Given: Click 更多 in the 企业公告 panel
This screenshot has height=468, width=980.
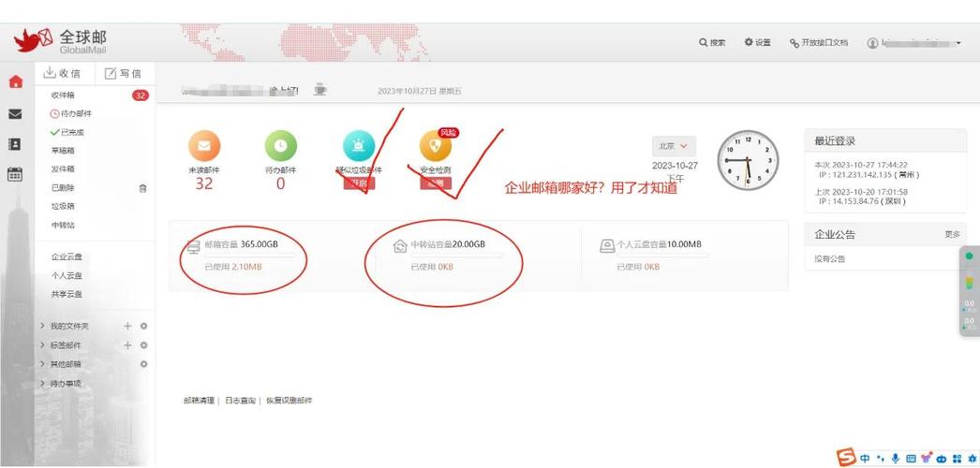Looking at the screenshot, I should pos(952,235).
